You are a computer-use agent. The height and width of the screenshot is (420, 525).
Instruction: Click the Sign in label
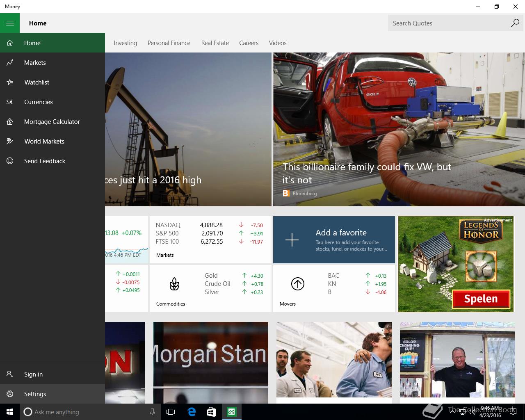pyautogui.click(x=33, y=374)
